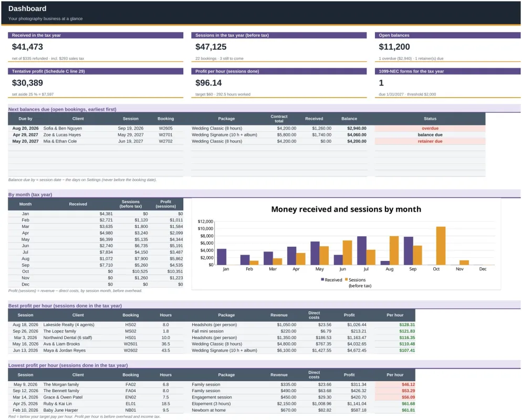Click the retainer due status cell

430,141
